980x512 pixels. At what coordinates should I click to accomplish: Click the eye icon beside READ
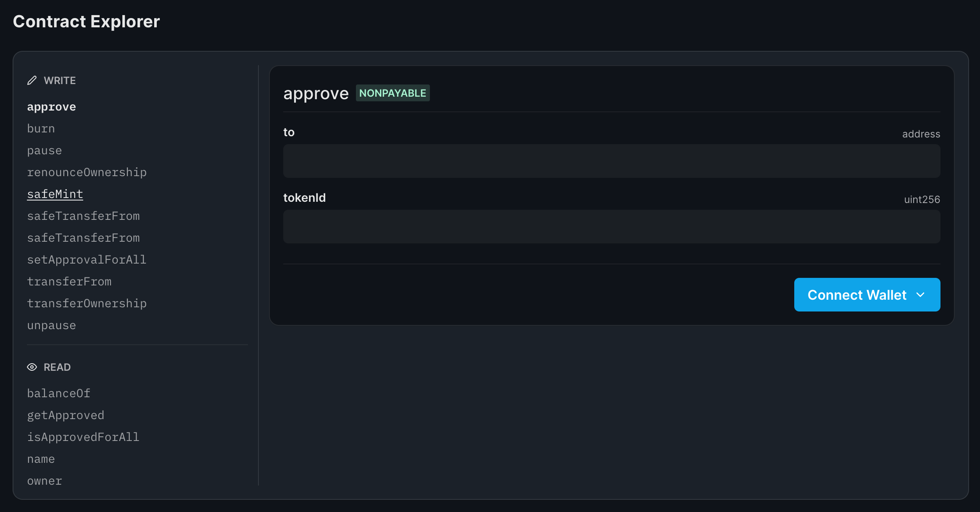pyautogui.click(x=32, y=367)
